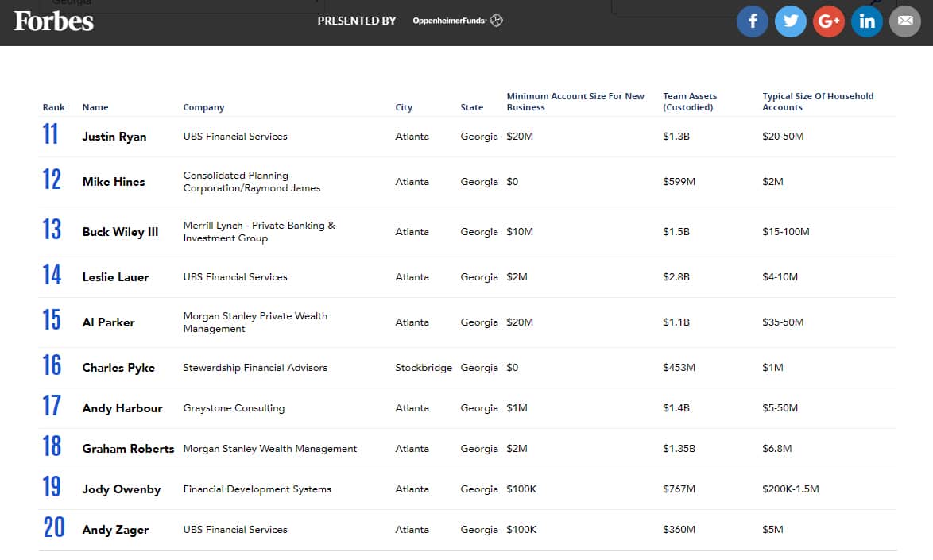Click the $10M minimum account value
The width and height of the screenshot is (933, 560).
pyautogui.click(x=520, y=232)
